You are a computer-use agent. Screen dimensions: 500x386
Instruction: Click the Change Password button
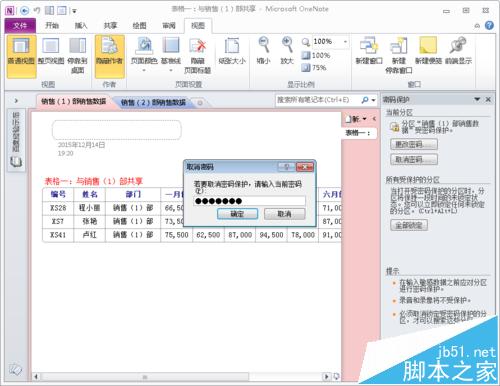(414, 144)
